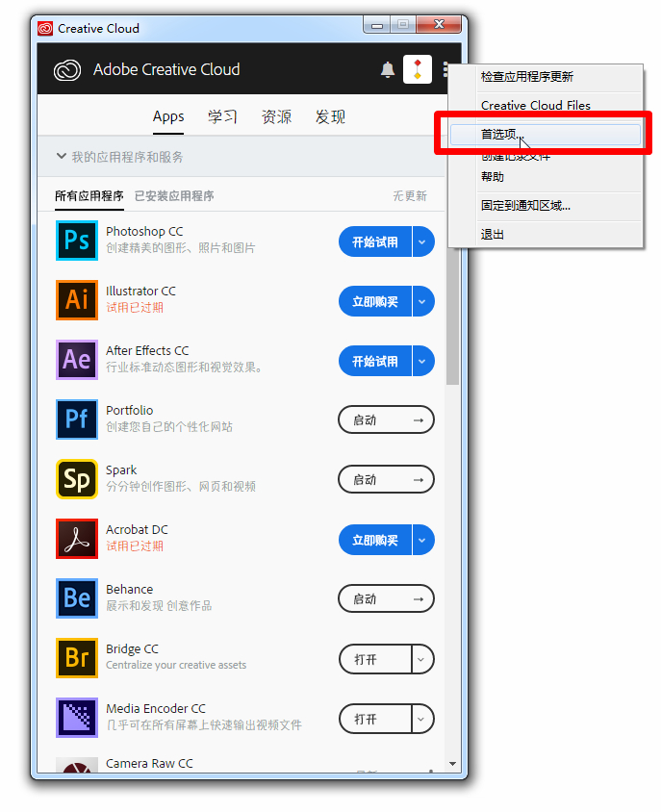Click the Creative Cloud logo in header
The image size is (661, 812).
[67, 70]
